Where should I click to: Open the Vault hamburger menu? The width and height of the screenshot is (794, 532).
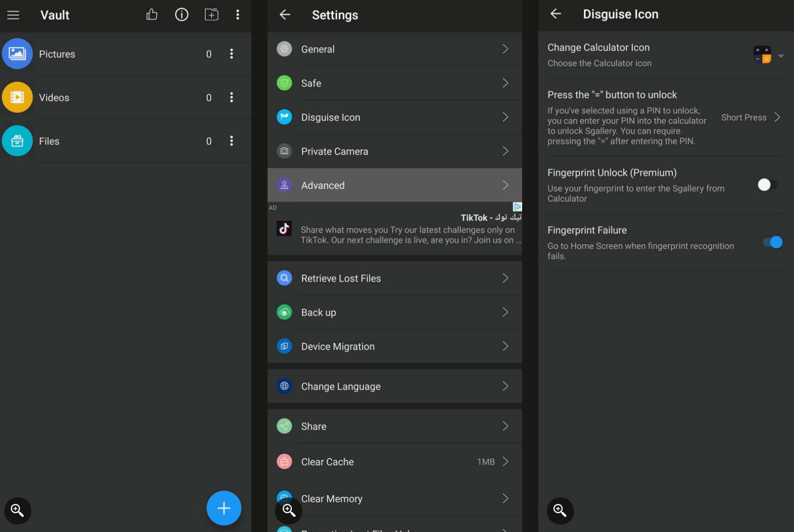pos(13,15)
